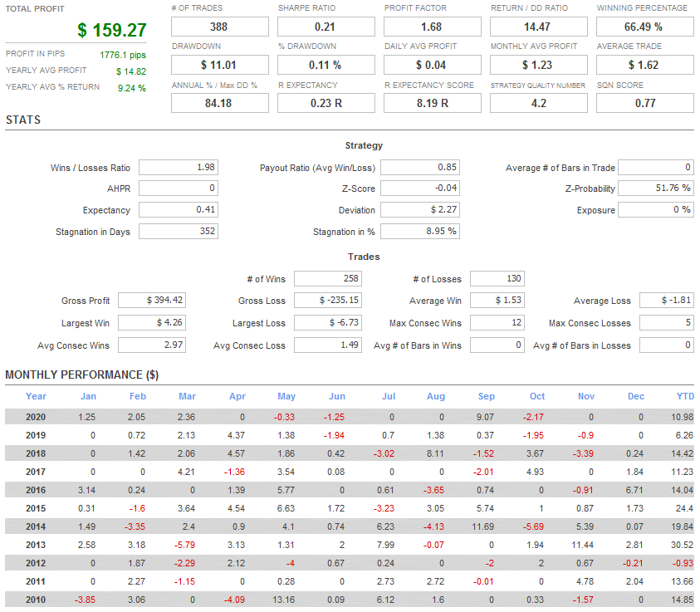Select Stagnation in Days field 352
This screenshot has height=612, width=700.
[179, 231]
